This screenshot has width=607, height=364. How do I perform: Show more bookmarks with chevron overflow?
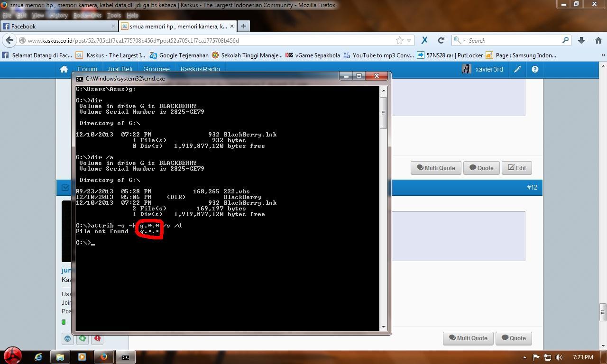tap(603, 55)
